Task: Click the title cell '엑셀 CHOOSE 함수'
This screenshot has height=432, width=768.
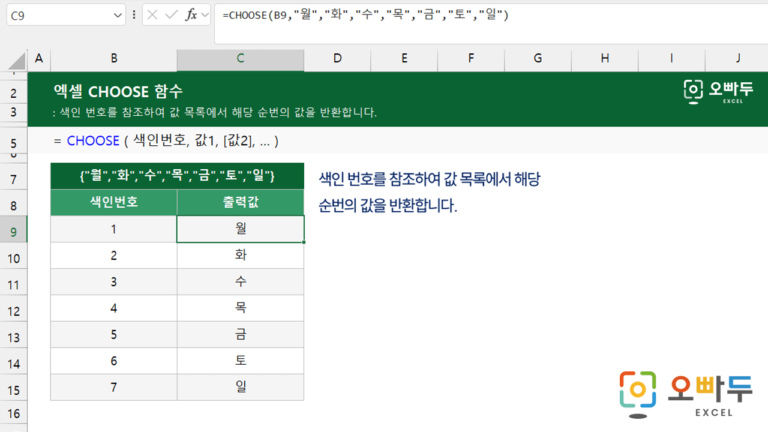Action: (x=118, y=92)
